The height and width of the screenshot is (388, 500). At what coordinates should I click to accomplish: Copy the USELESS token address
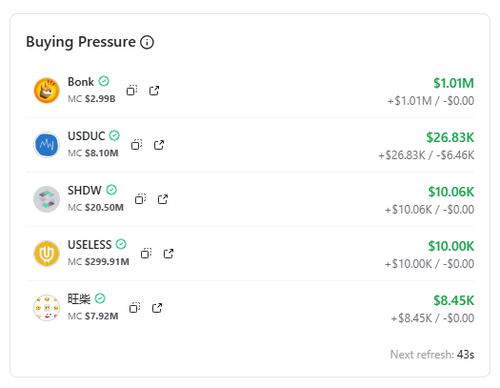click(146, 253)
